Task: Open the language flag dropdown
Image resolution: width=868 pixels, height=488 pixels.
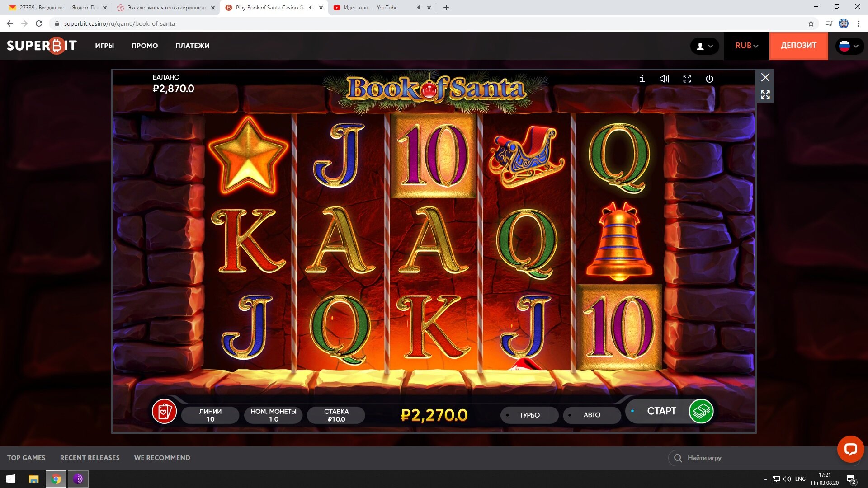Action: (x=849, y=46)
